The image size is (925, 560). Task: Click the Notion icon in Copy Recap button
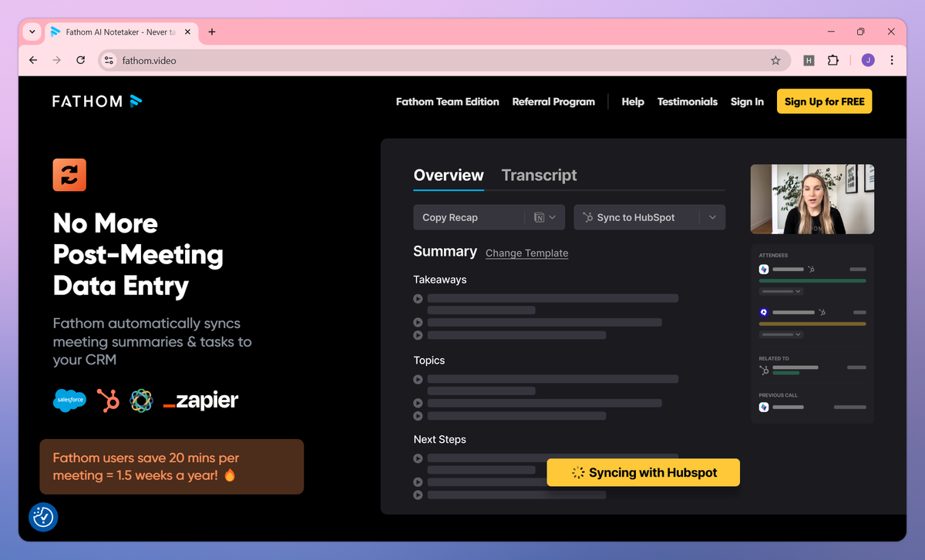(x=540, y=218)
